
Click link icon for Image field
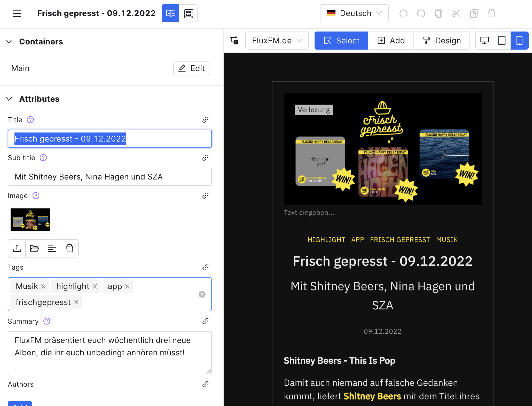(205, 196)
